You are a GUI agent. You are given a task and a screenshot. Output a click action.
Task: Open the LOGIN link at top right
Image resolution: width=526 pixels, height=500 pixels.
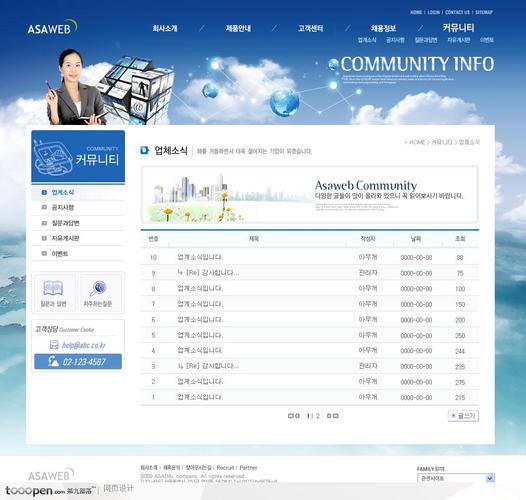click(x=434, y=12)
